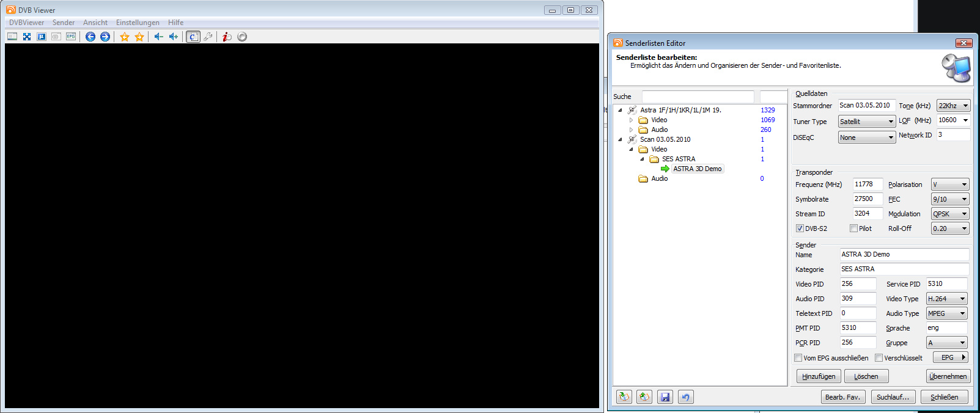Click the Suche search field
Screen dimensions: 980x413
pyautogui.click(x=698, y=97)
